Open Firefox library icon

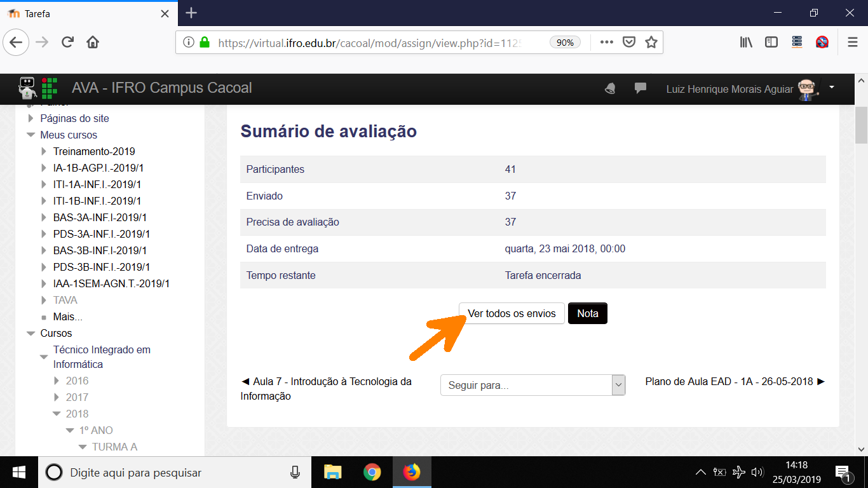(x=746, y=43)
